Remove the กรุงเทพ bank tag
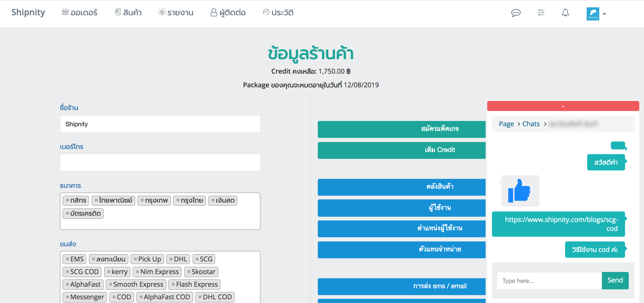Viewport: 644px width, 303px height. (x=142, y=200)
